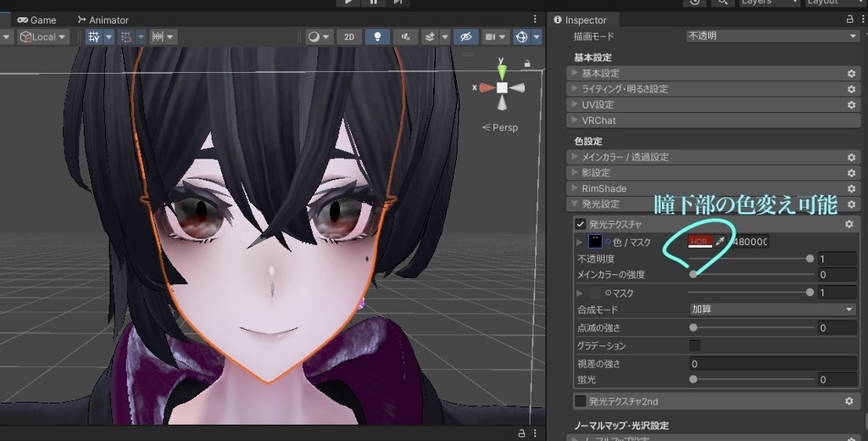Collapse the 発光設定 foldout
This screenshot has width=868, height=441.
point(575,204)
